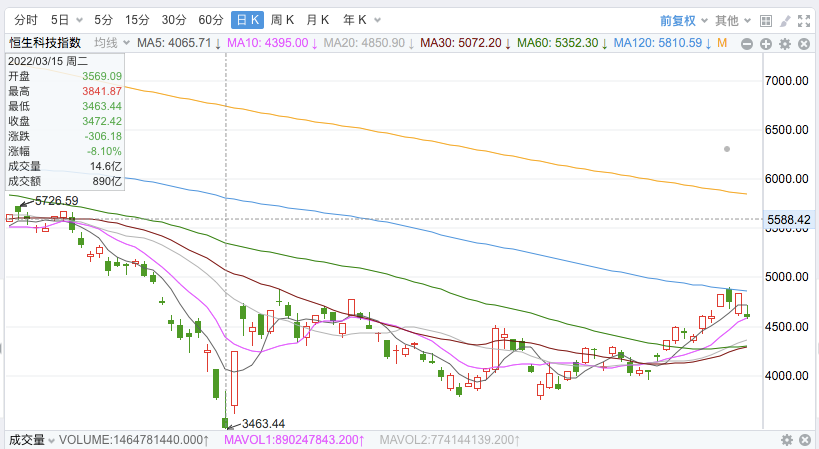The height and width of the screenshot is (449, 819).
Task: Click the VOLUME:1464781440.000 readout
Action: click(134, 440)
